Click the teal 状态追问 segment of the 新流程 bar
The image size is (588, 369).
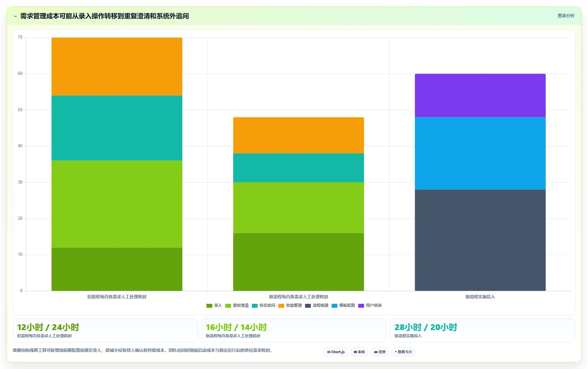[298, 168]
